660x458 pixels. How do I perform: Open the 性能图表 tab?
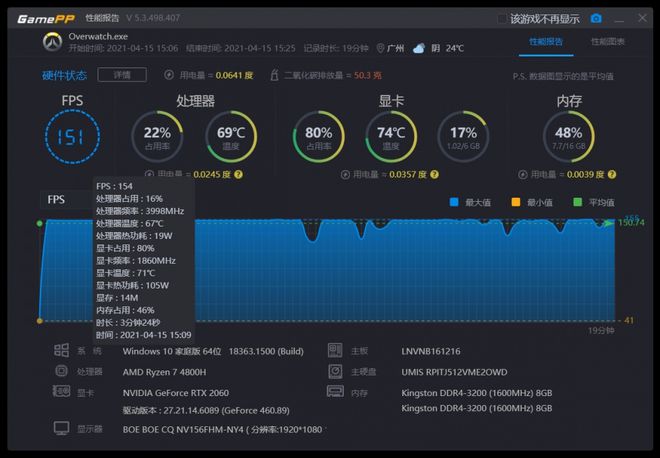point(607,41)
